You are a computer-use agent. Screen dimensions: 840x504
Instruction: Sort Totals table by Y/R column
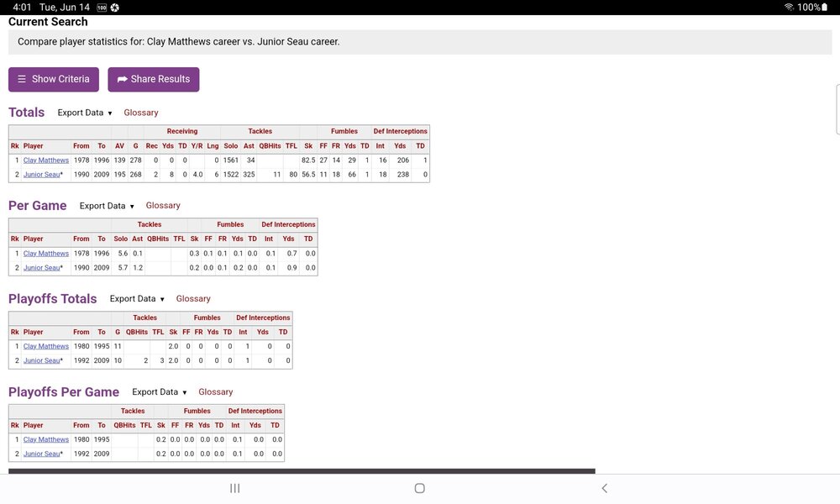[x=197, y=145]
